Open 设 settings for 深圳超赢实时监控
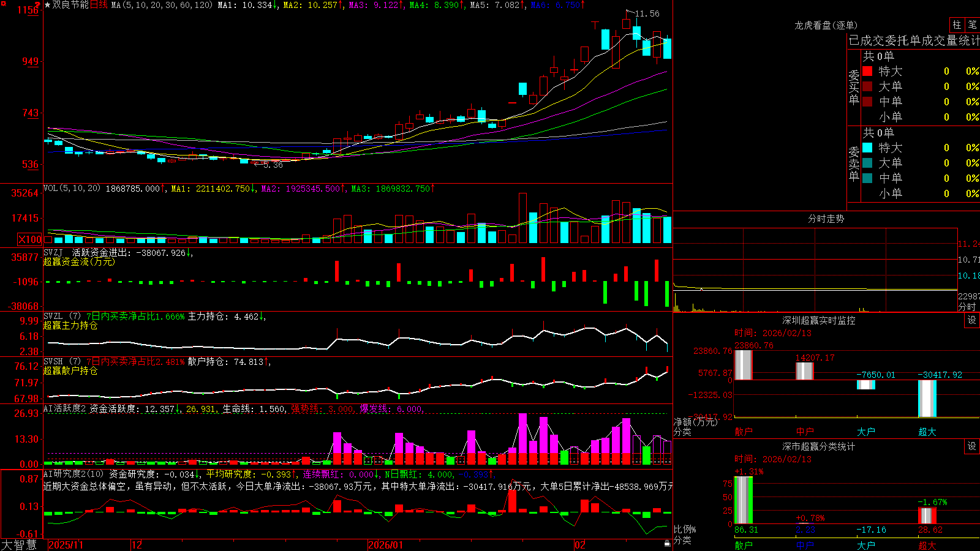This screenshot has width=980, height=551. coord(972,320)
